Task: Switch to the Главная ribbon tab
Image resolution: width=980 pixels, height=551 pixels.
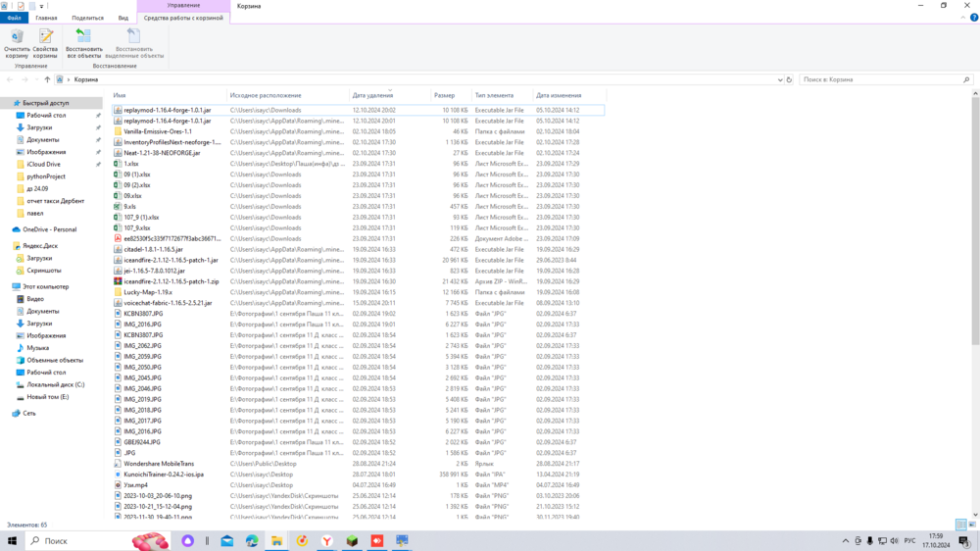Action: pyautogui.click(x=46, y=18)
